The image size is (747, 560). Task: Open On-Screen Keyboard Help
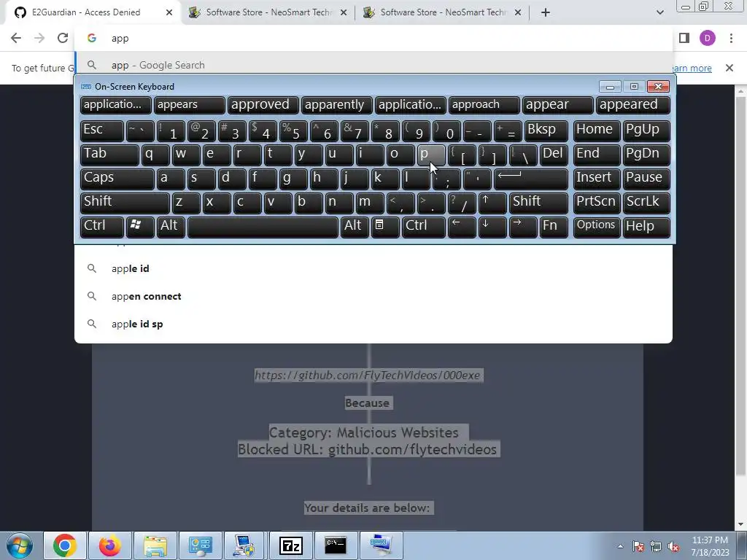click(646, 227)
